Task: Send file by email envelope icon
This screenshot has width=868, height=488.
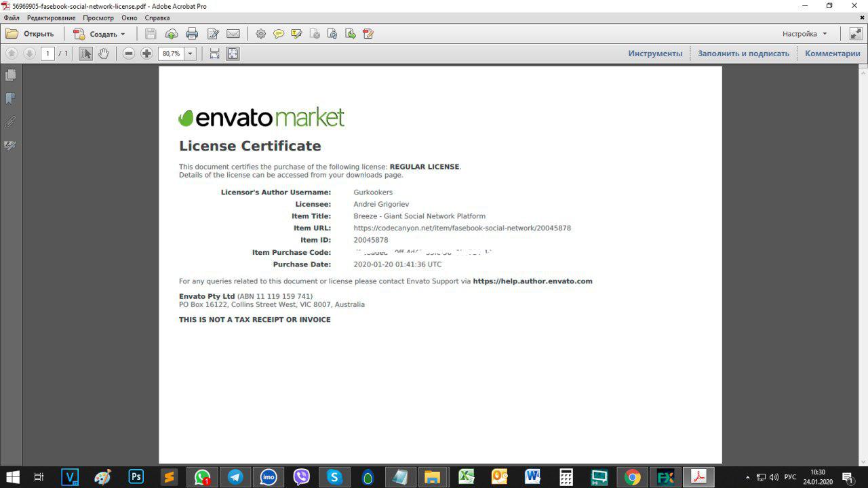Action: coord(233,34)
